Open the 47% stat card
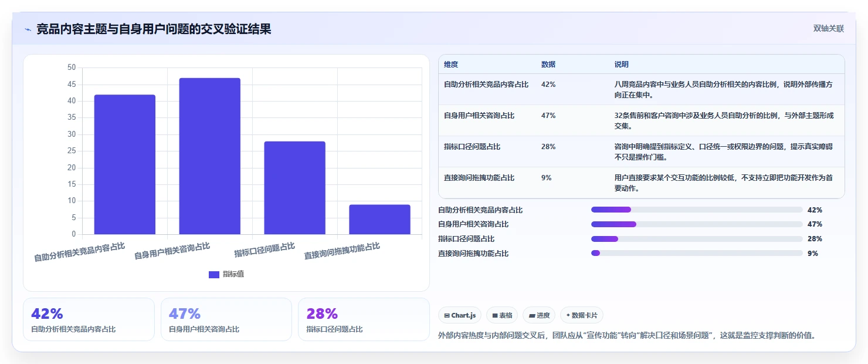The height and width of the screenshot is (364, 868). coord(226,319)
